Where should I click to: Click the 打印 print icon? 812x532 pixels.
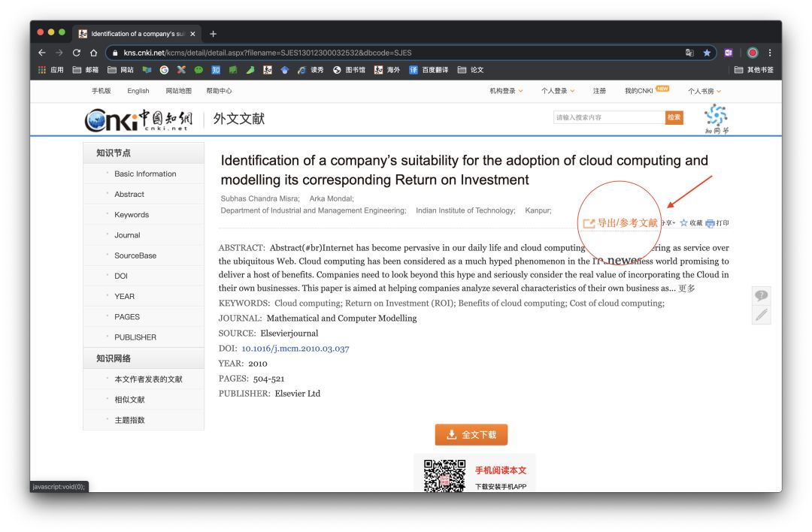coord(717,223)
